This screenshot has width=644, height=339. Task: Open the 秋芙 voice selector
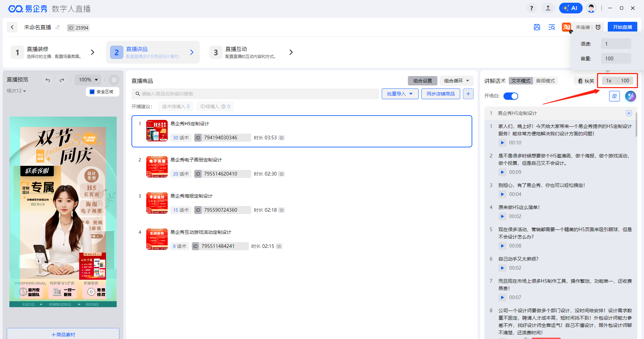point(586,81)
